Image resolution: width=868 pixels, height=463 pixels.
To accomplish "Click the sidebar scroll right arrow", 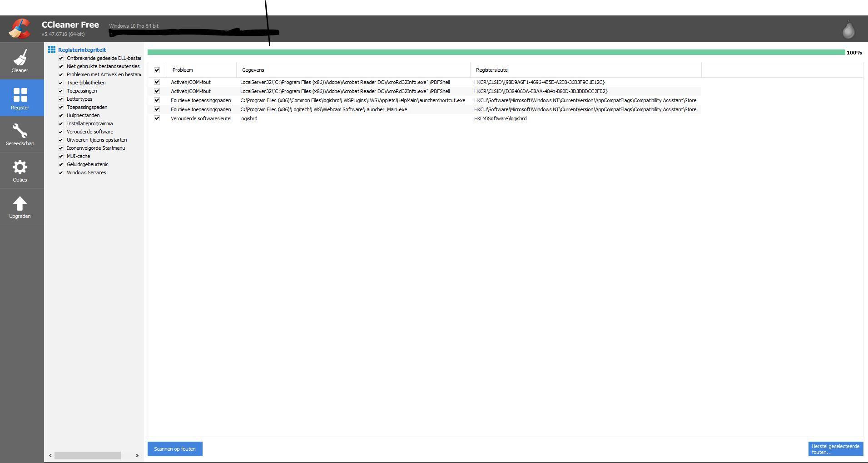I will (x=137, y=455).
